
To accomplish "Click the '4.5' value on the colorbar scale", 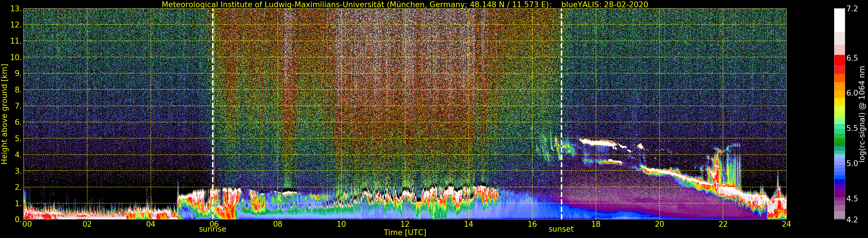I will [852, 198].
